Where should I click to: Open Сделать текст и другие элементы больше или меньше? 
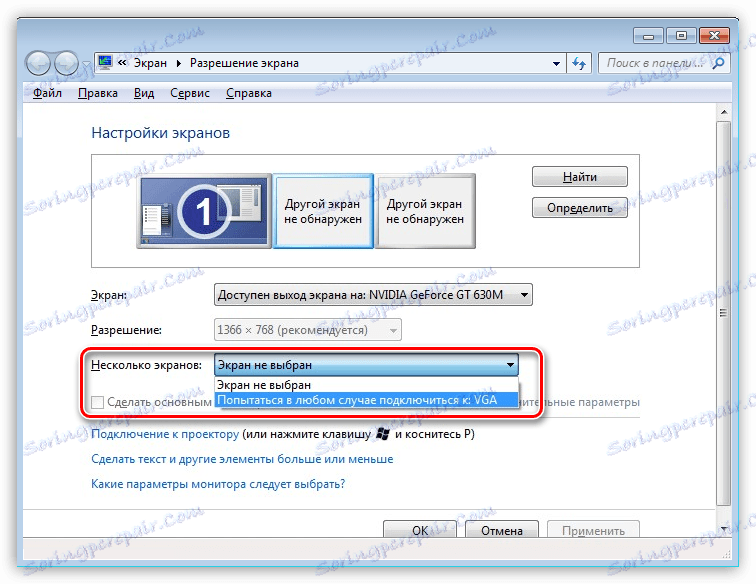[242, 459]
